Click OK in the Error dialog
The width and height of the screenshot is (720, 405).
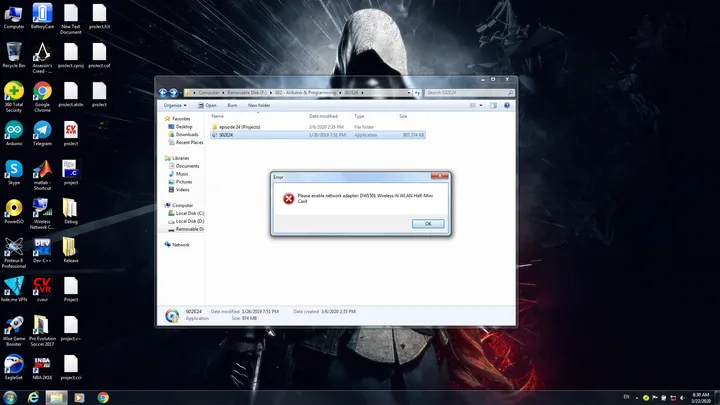tap(428, 224)
